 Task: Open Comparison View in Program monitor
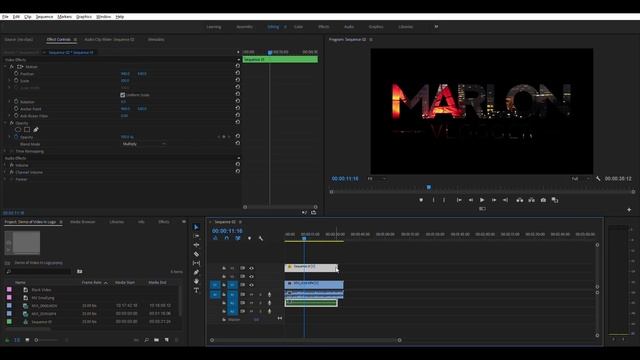pos(555,200)
